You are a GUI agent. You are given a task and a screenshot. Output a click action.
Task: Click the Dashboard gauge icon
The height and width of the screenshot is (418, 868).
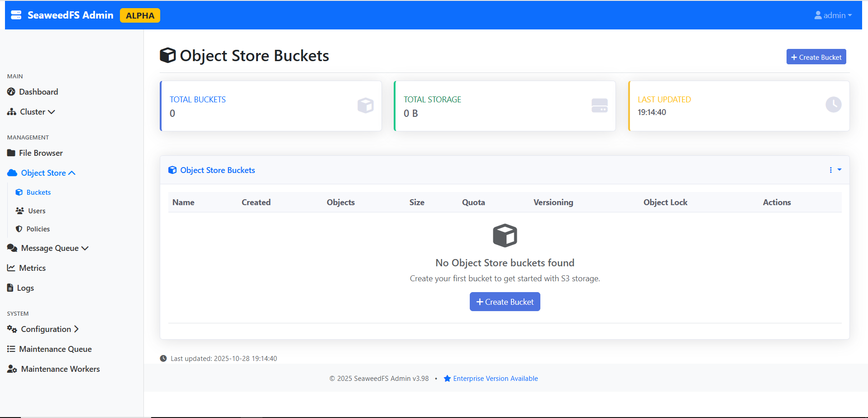tap(11, 92)
